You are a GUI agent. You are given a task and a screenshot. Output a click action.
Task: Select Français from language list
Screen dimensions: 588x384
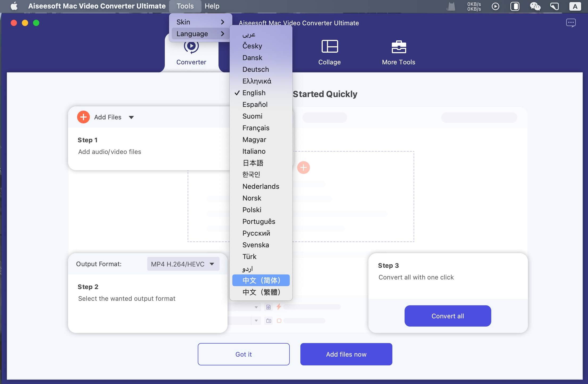point(256,128)
